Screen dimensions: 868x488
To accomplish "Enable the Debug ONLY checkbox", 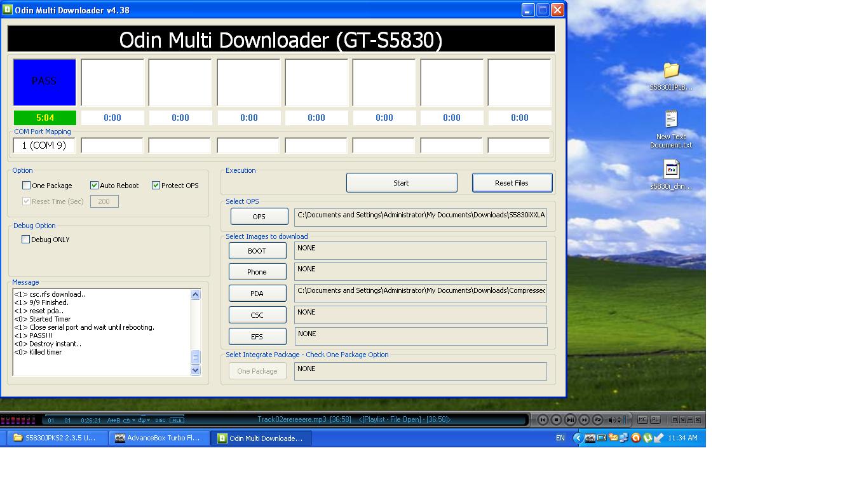I will [x=25, y=240].
